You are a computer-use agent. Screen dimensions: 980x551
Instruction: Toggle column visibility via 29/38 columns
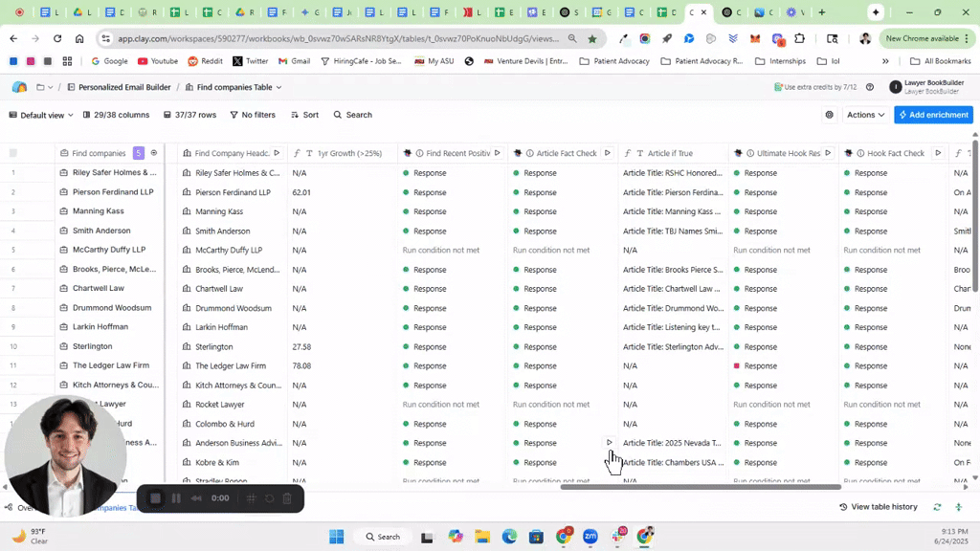tap(115, 115)
